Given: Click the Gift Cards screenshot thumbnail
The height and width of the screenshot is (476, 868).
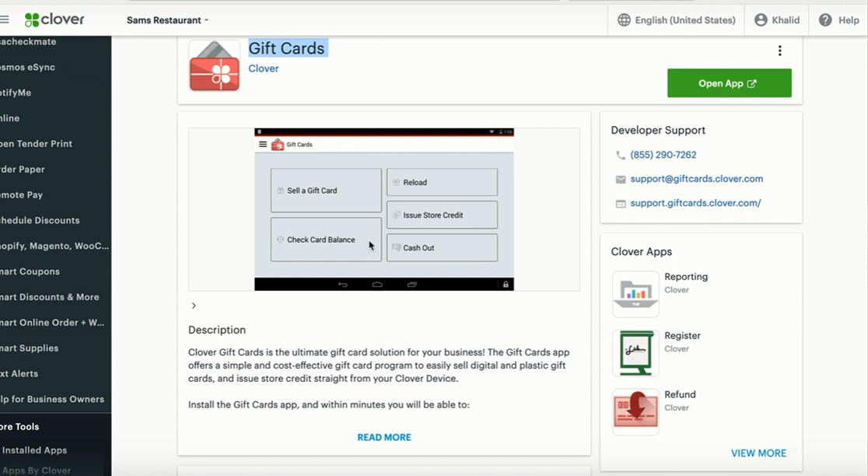Looking at the screenshot, I should [383, 209].
